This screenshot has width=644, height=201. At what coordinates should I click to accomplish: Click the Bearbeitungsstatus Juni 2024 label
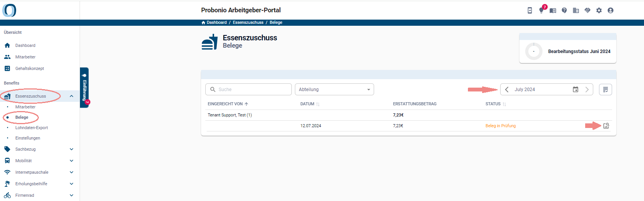point(579,51)
